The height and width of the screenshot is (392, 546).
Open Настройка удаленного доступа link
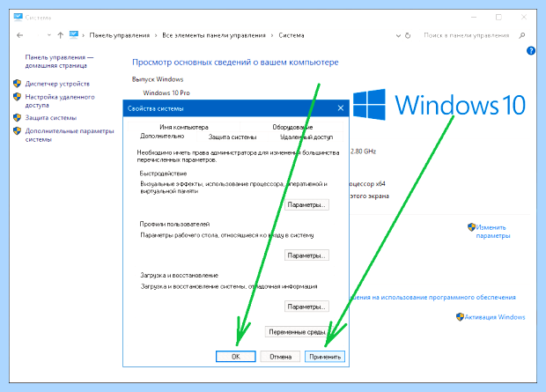click(60, 100)
